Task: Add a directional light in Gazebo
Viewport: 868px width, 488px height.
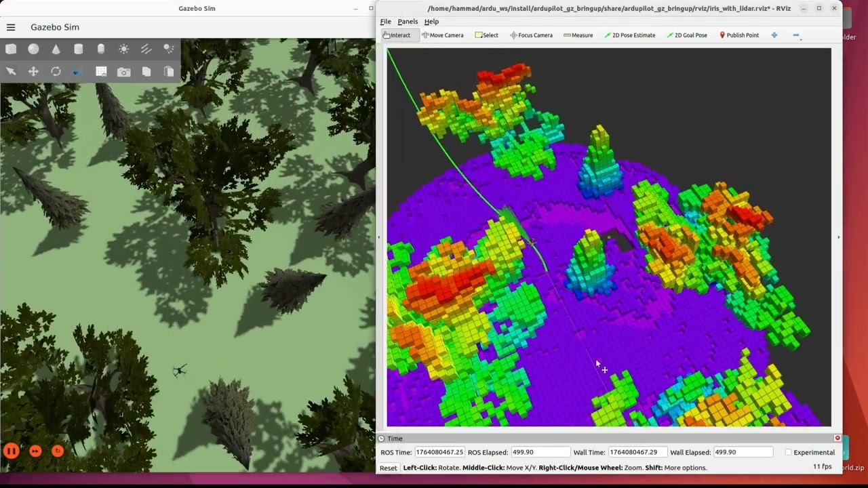Action: click(x=146, y=49)
